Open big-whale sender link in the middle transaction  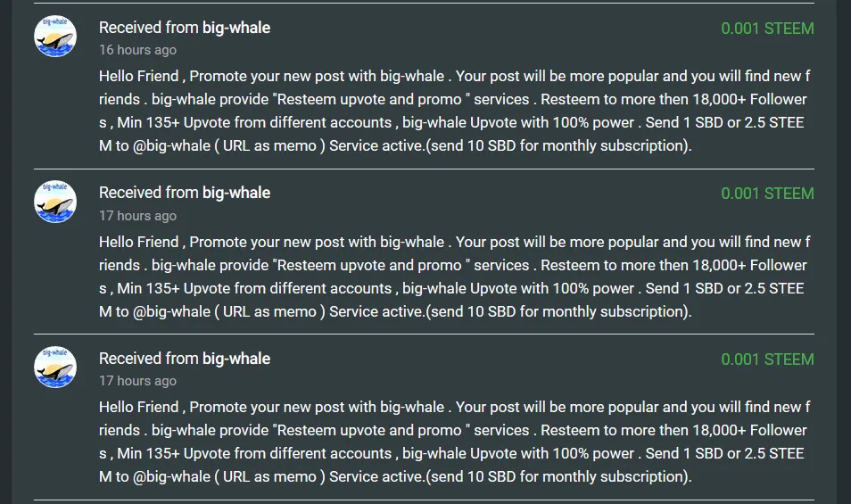point(236,193)
